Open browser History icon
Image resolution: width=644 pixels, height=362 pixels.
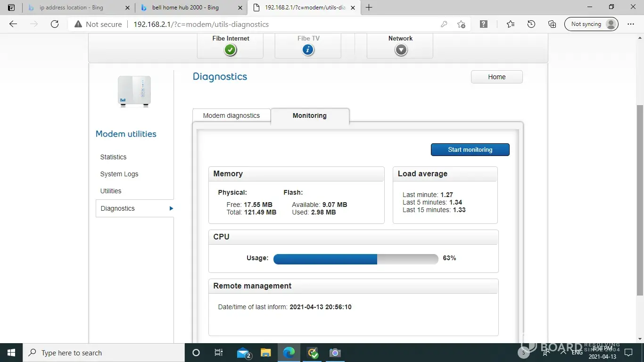click(x=531, y=25)
